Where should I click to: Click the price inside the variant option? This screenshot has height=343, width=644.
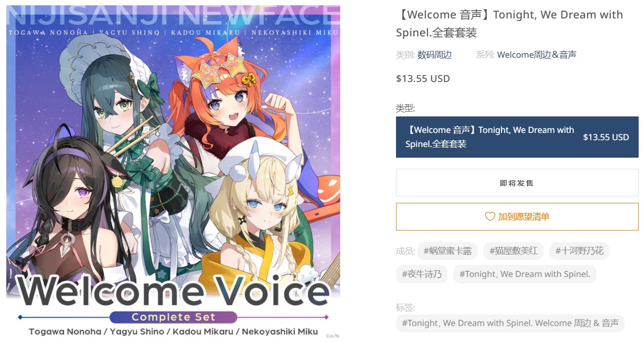(x=606, y=137)
